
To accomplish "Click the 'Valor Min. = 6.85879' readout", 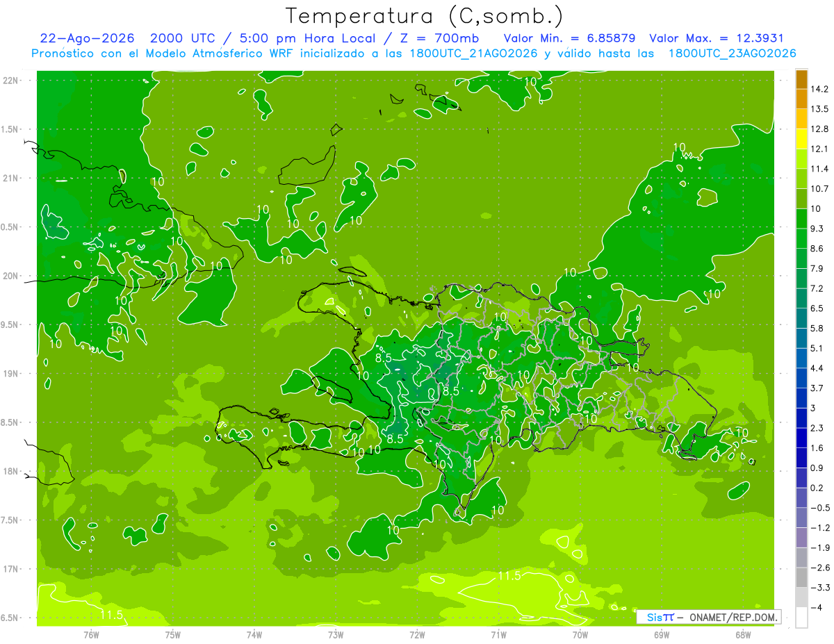I will pos(569,38).
